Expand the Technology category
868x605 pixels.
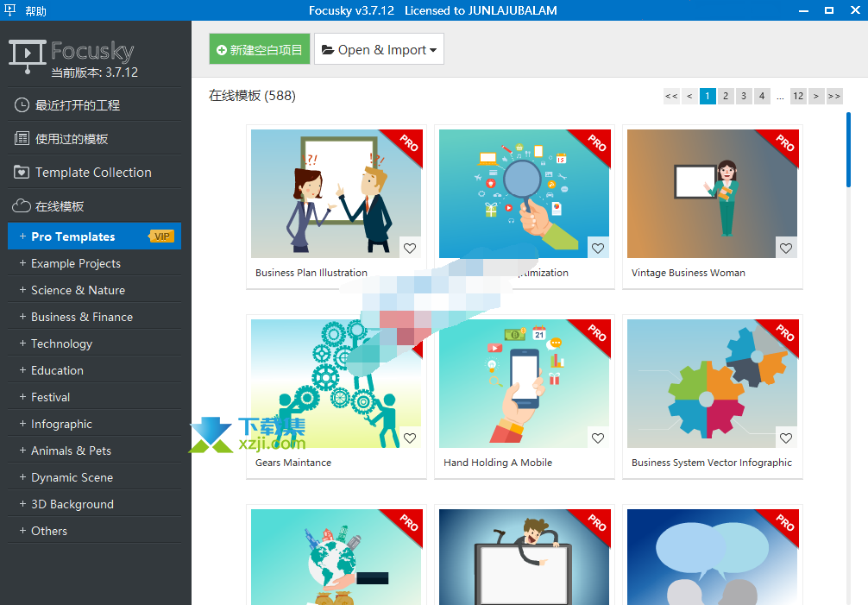22,343
